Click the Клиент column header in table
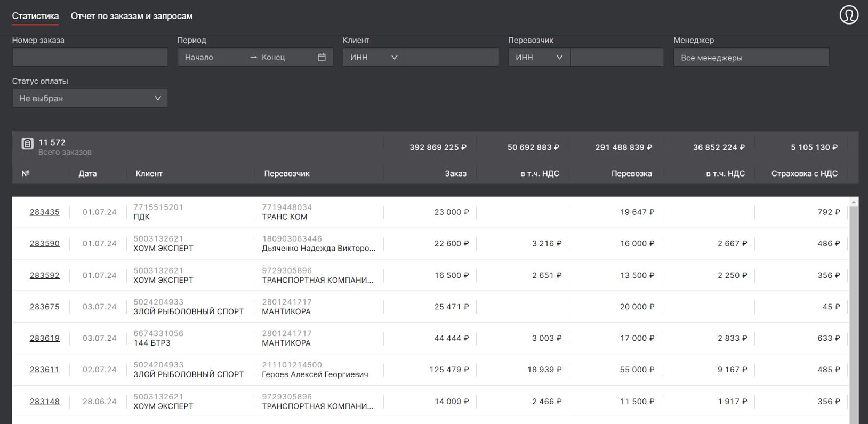 click(x=149, y=173)
